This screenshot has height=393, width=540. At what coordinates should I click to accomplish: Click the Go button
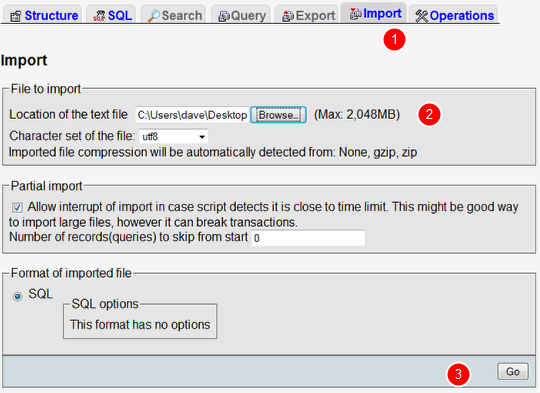click(x=513, y=372)
